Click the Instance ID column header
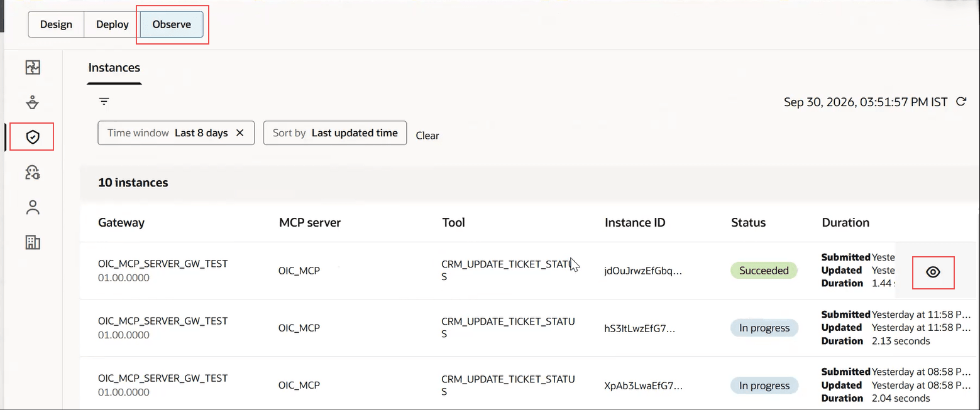The image size is (980, 410). (635, 222)
